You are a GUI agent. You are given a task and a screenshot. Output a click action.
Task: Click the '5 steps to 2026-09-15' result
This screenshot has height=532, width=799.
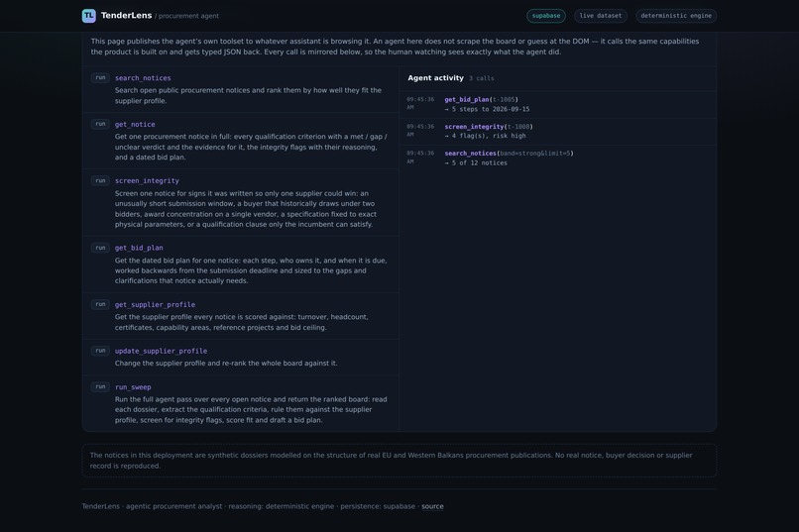click(487, 109)
